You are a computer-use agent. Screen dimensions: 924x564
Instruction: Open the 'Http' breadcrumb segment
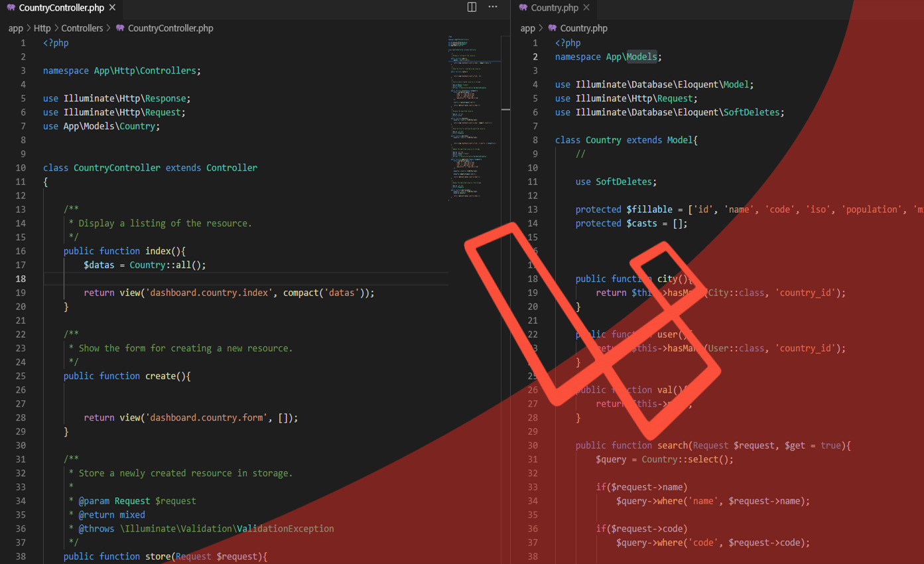point(42,28)
